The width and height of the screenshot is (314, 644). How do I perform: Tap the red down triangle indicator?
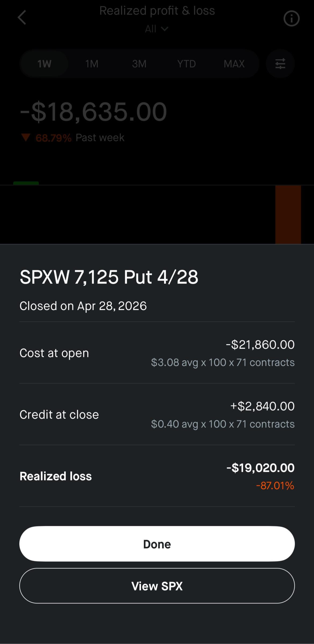(x=26, y=137)
